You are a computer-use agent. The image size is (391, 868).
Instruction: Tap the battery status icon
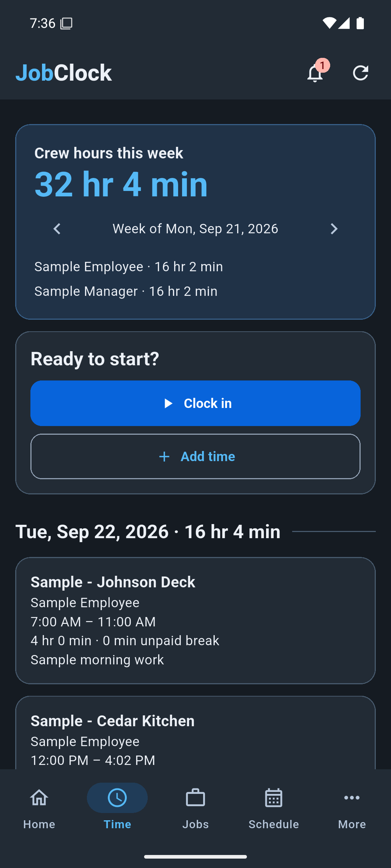360,23
